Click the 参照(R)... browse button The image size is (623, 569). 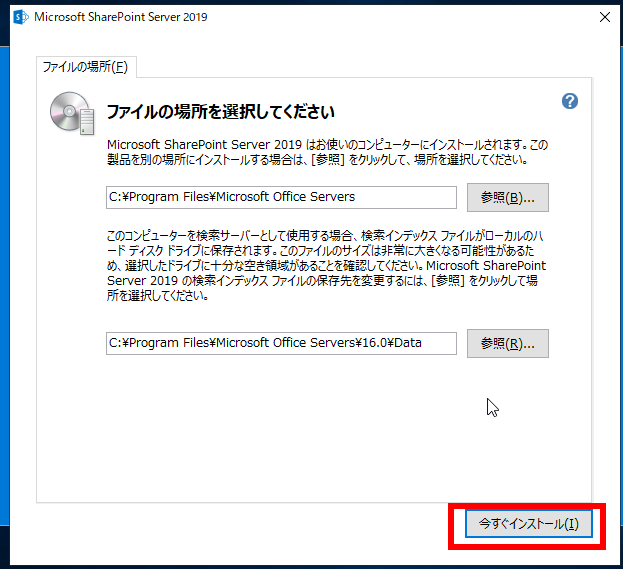tap(508, 343)
